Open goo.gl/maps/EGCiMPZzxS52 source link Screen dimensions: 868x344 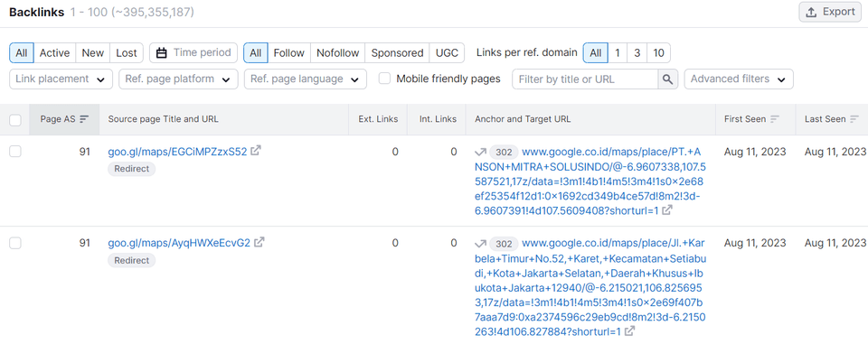tap(178, 152)
